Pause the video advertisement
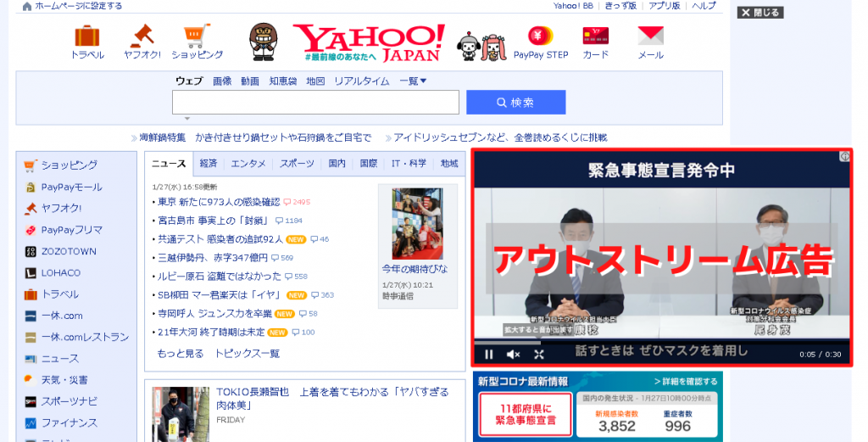Image resolution: width=868 pixels, height=442 pixels. point(489,355)
